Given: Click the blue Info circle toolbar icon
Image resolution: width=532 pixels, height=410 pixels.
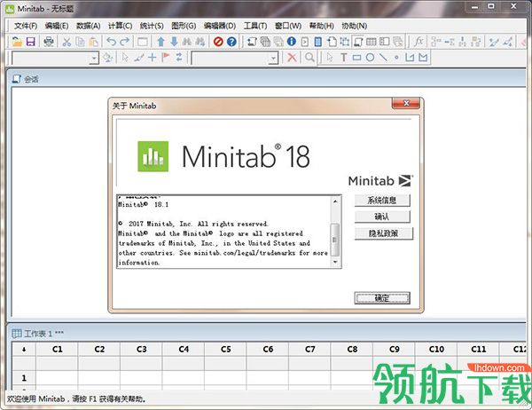Looking at the screenshot, I should (x=292, y=42).
